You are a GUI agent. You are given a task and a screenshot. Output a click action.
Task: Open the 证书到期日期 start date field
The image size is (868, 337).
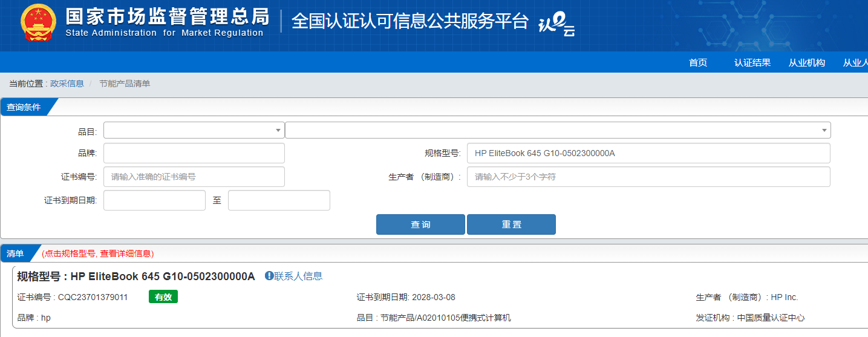tap(154, 200)
